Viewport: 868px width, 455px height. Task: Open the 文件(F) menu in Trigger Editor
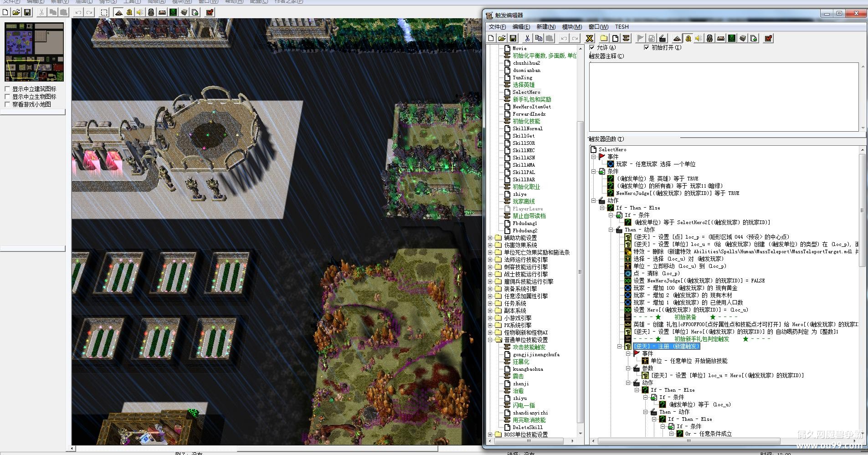pos(497,27)
